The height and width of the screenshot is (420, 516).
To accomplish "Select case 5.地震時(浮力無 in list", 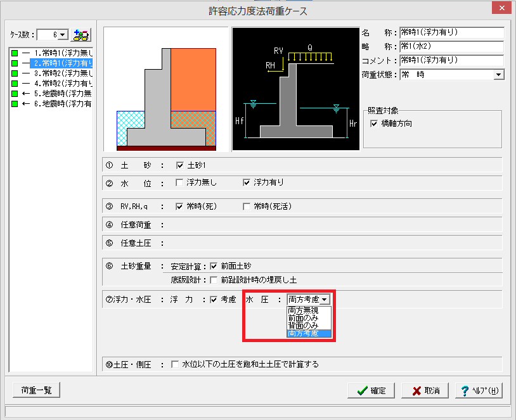I will (63, 94).
